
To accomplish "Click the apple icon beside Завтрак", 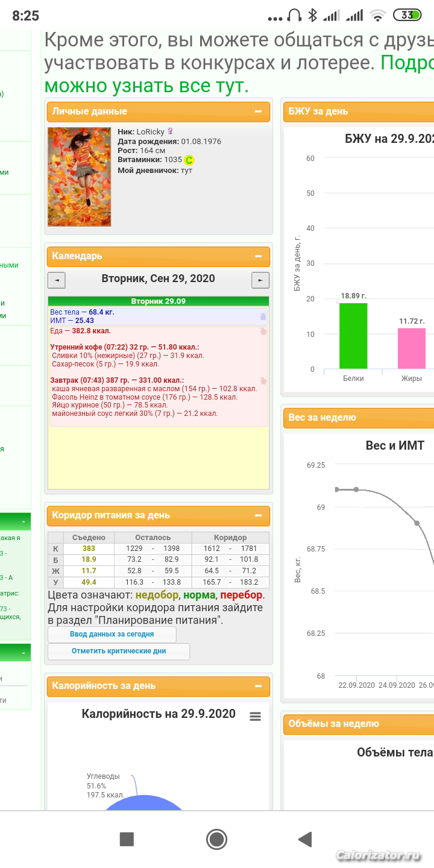I will coord(263,380).
